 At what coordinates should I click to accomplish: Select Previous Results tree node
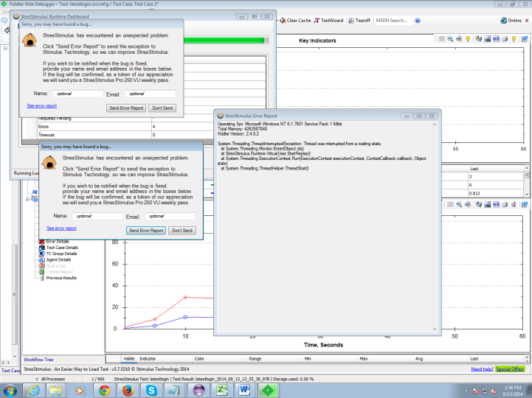click(x=61, y=278)
